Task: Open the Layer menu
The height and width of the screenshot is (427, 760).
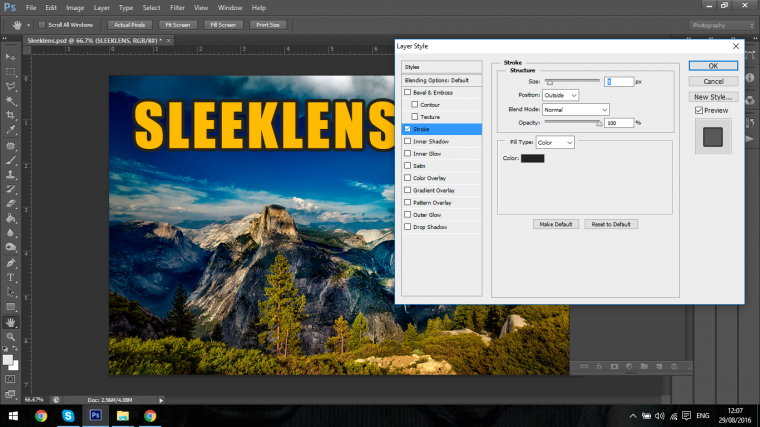Action: click(101, 8)
